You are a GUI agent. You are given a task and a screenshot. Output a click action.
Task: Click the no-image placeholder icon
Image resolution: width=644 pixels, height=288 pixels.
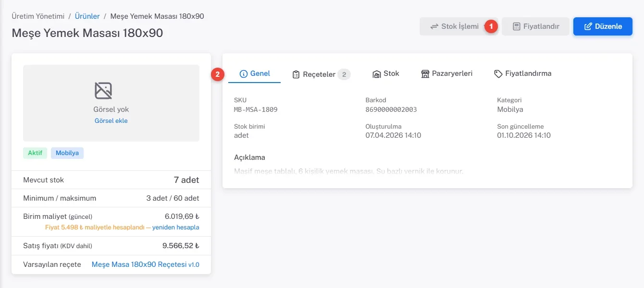(103, 90)
